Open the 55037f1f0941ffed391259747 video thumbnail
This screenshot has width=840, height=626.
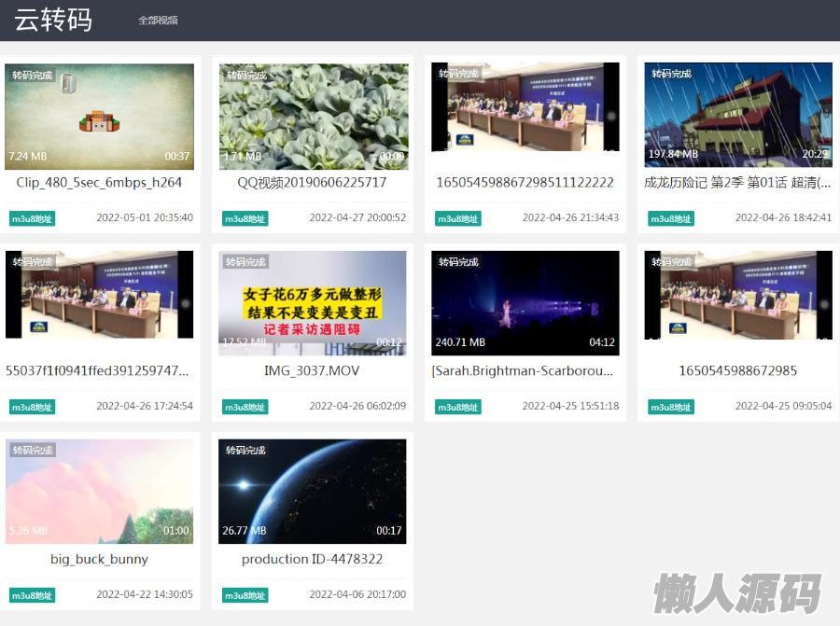(99, 295)
